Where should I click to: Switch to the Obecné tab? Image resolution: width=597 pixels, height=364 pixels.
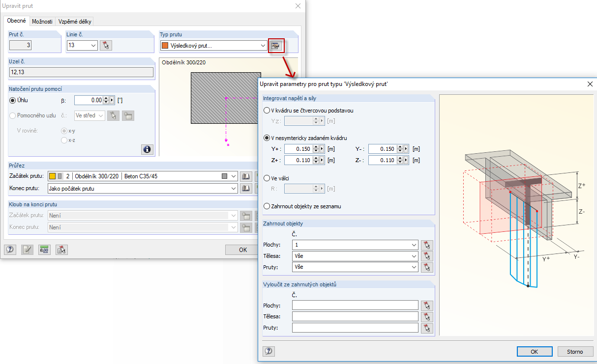click(x=16, y=21)
